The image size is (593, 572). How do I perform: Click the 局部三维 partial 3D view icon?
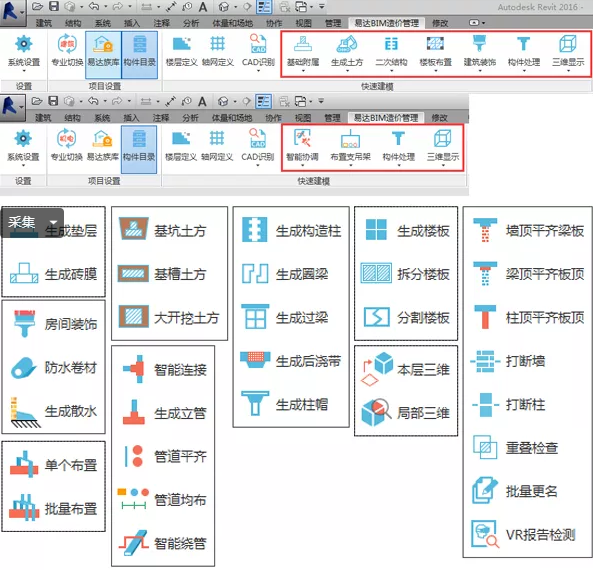pos(376,412)
